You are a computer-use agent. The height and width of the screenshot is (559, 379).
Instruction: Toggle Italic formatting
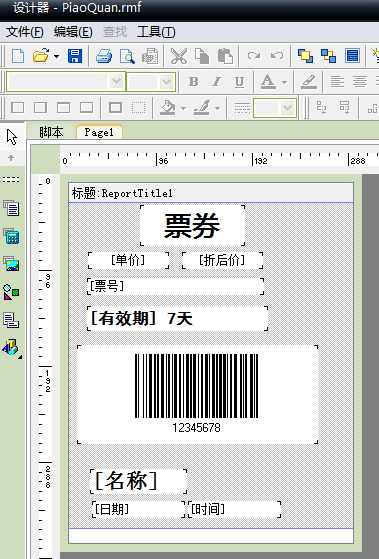click(x=216, y=82)
